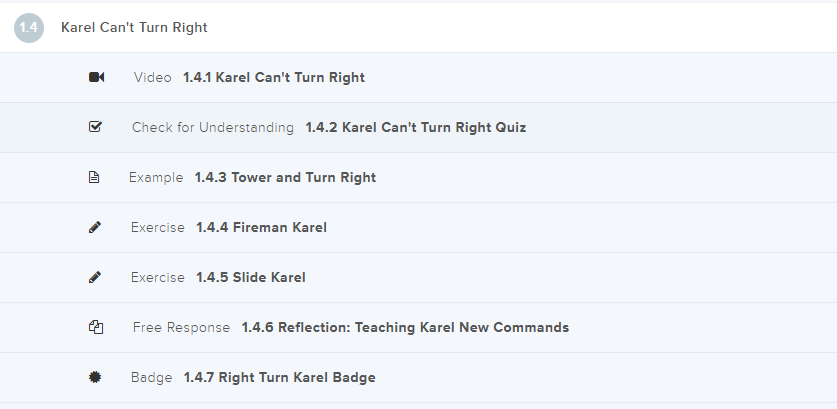Click the video camera icon for lesson 1.4.1
The image size is (837, 409).
[96, 78]
